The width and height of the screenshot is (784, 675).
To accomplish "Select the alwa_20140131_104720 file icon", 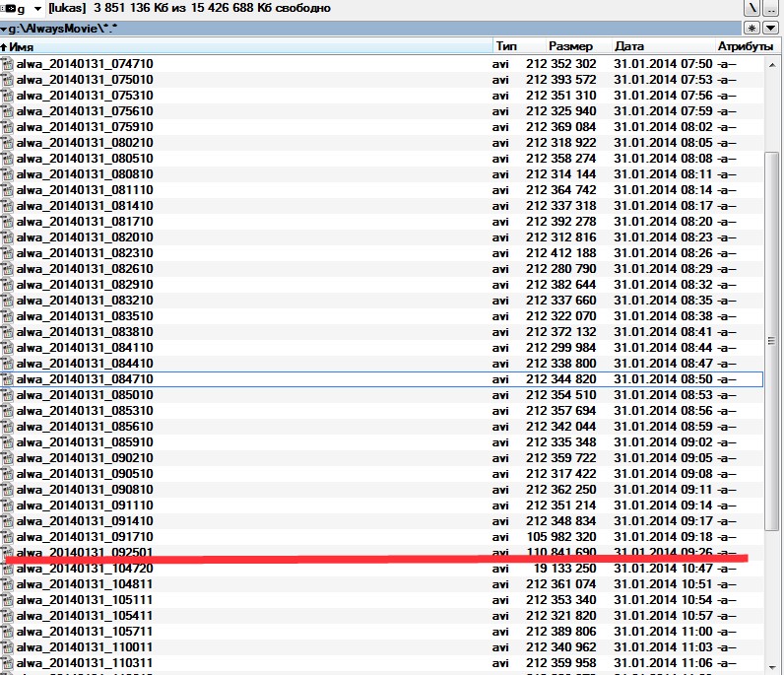I will coord(8,569).
